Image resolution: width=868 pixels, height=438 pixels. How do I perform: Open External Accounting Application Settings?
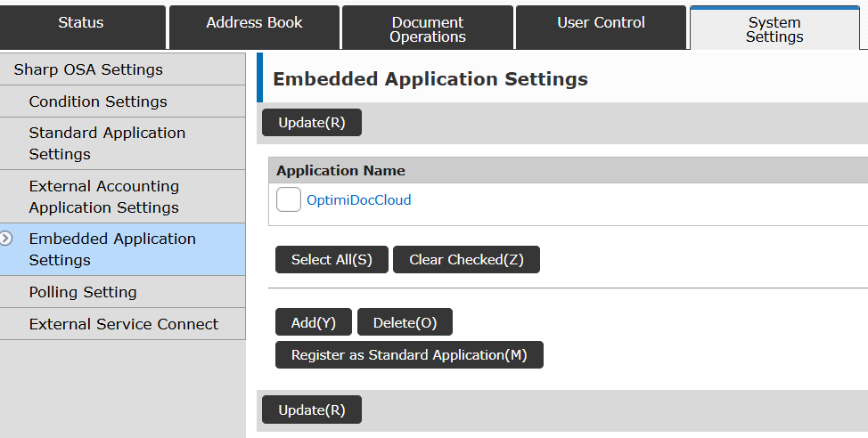click(104, 197)
